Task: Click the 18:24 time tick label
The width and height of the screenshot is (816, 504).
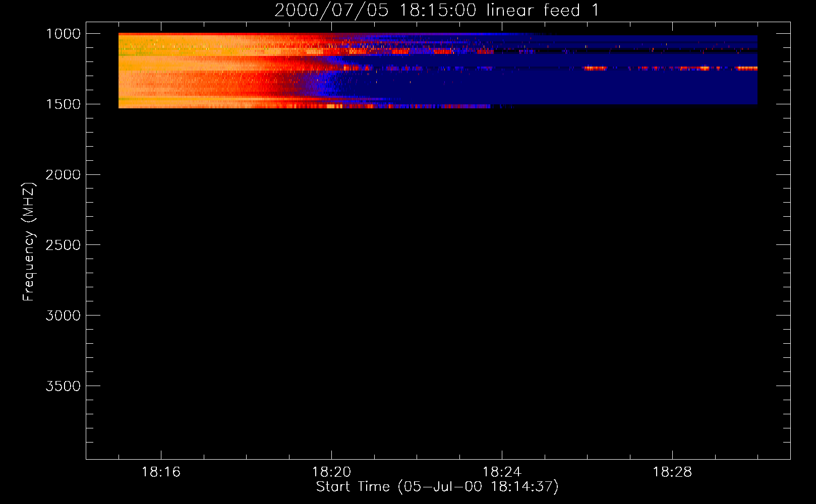Action: (502, 472)
